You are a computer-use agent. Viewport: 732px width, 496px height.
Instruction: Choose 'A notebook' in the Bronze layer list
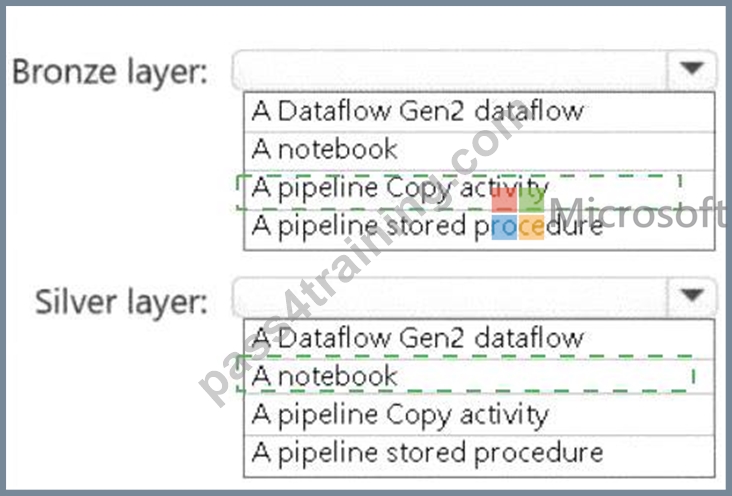pos(479,151)
